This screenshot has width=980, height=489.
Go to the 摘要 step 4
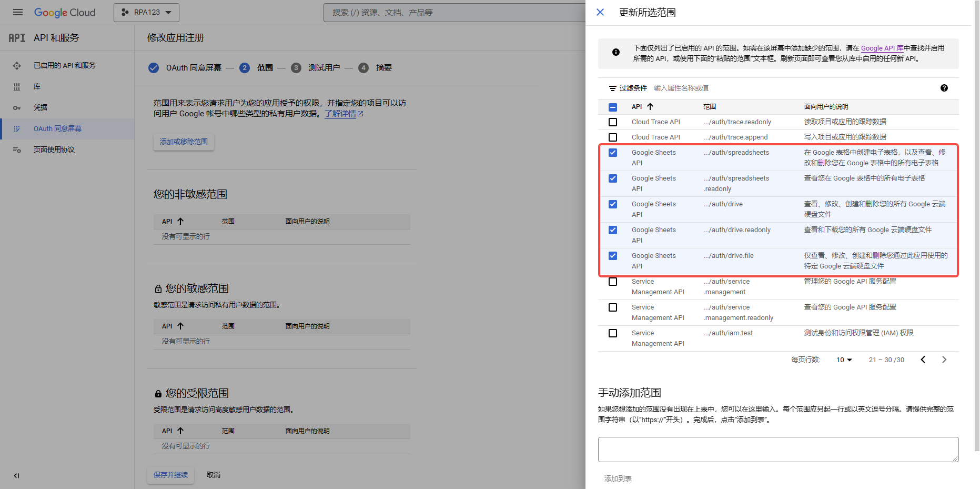[375, 68]
